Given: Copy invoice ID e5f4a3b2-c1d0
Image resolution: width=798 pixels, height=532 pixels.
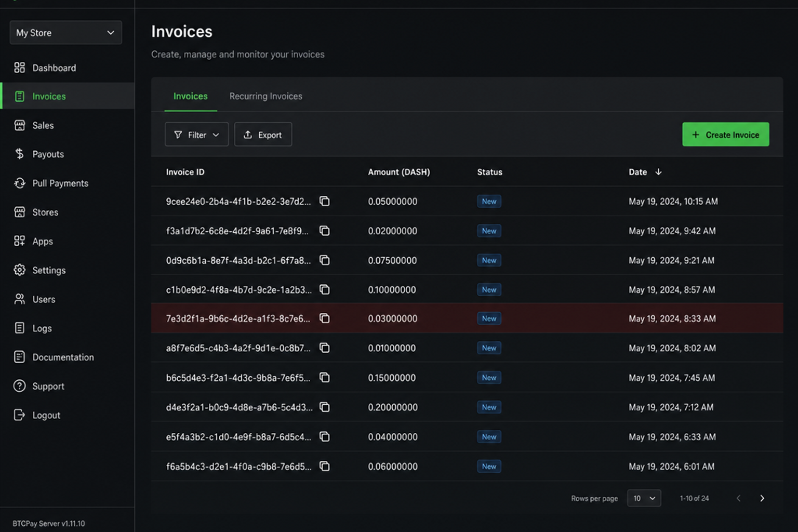Looking at the screenshot, I should (x=325, y=437).
